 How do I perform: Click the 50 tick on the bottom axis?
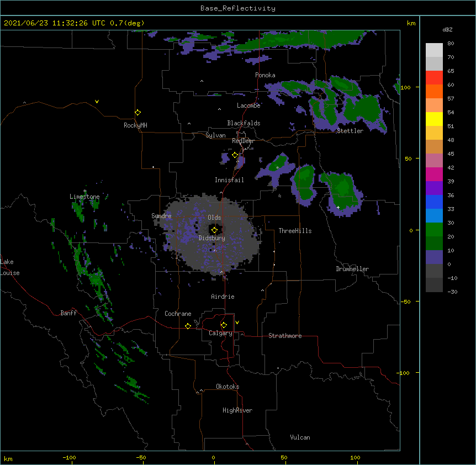pyautogui.click(x=284, y=458)
